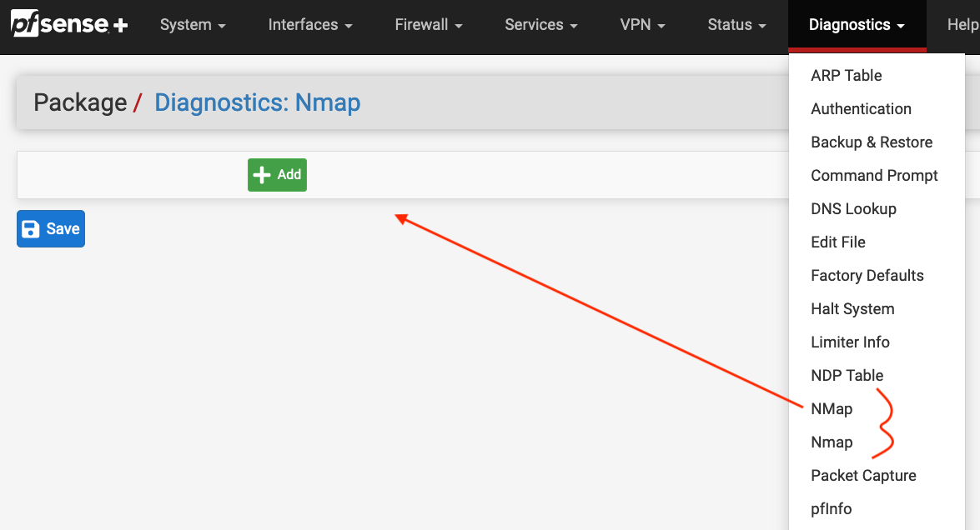Click the plus icon on Add button
The width and height of the screenshot is (980, 530).
click(x=262, y=175)
